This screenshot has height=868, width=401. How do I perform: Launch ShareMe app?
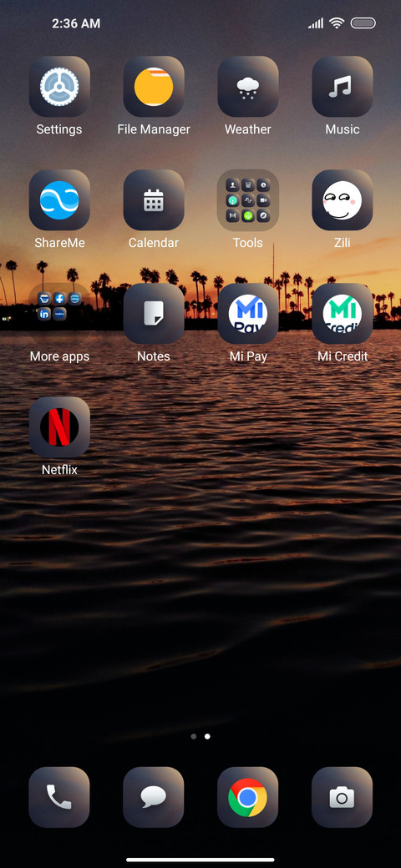tap(59, 199)
